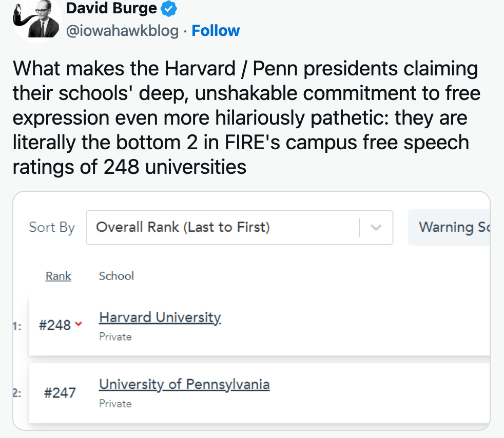
Task: Click the School column header
Action: tap(117, 276)
